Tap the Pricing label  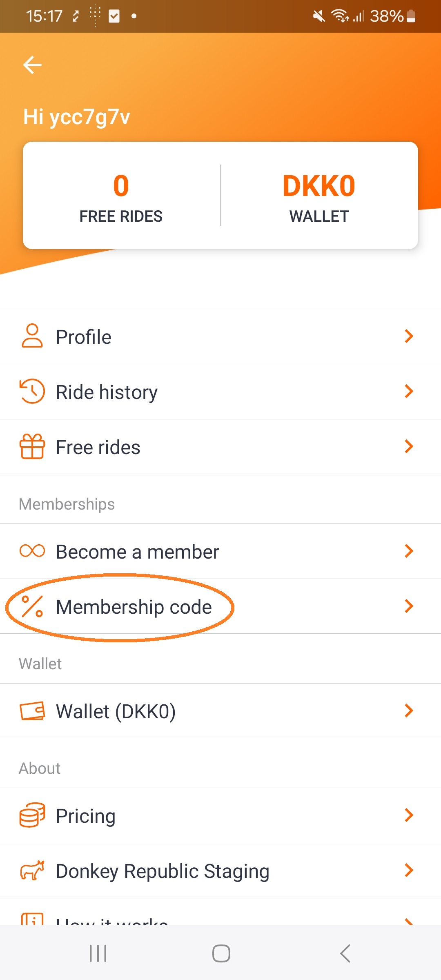click(86, 816)
